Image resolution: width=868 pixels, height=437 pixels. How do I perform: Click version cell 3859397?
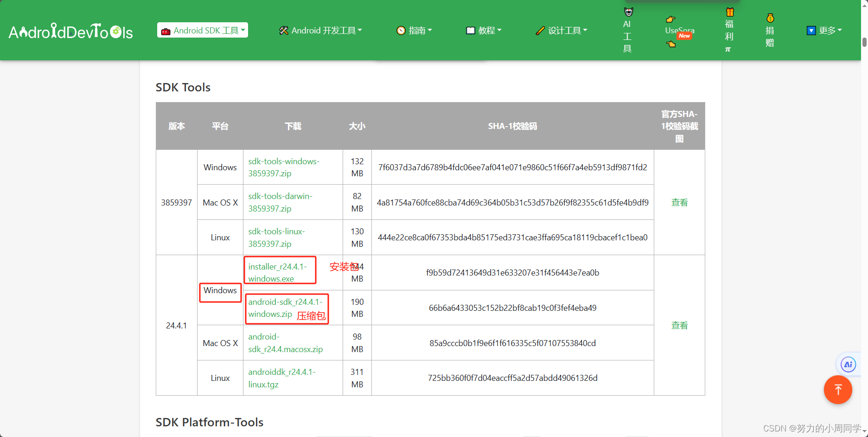tap(177, 203)
